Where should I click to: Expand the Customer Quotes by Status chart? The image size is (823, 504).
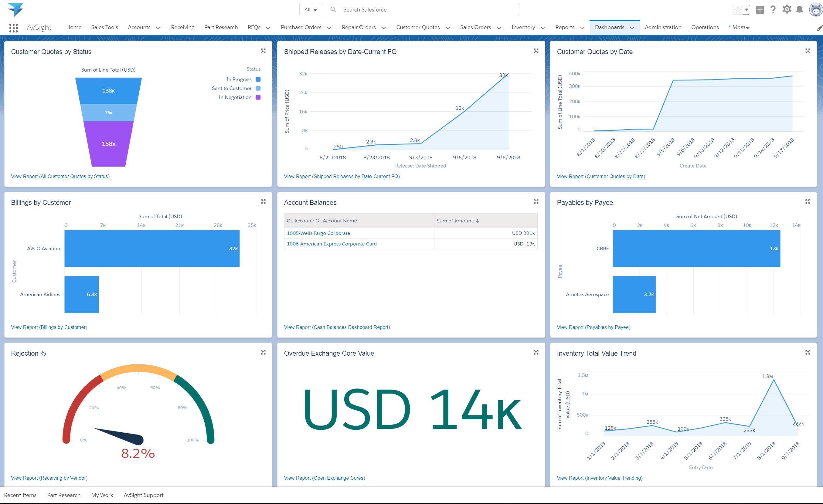coord(263,51)
